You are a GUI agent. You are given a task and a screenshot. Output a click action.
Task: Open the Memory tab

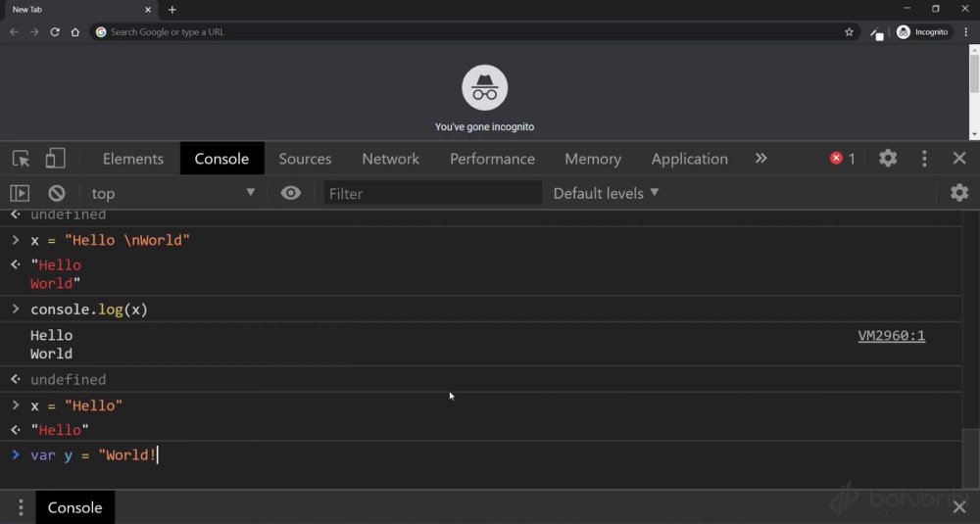(x=593, y=159)
